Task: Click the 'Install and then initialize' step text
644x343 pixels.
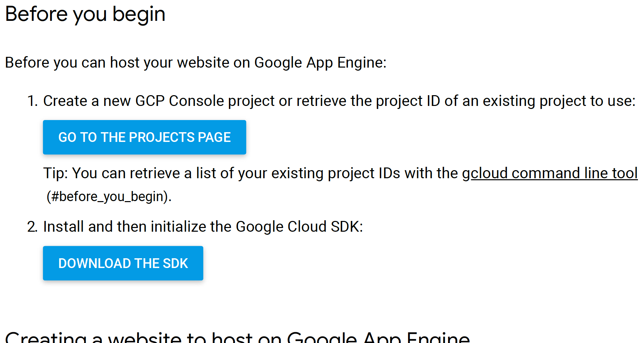Action: coord(203,227)
